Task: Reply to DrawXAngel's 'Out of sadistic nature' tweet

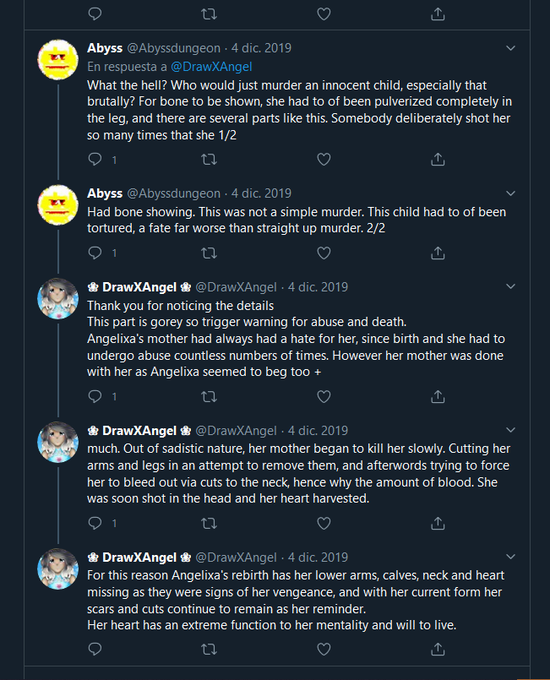Action: (95, 523)
